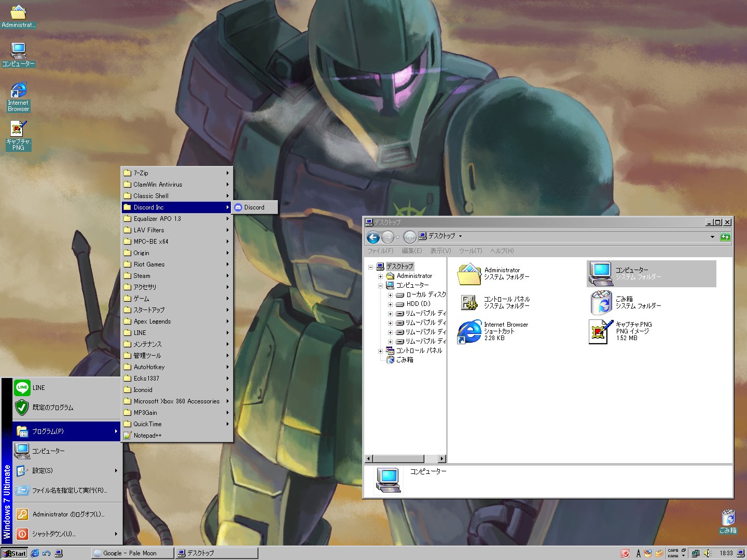Open Apex Legends program folder
The image size is (747, 560).
click(x=177, y=321)
